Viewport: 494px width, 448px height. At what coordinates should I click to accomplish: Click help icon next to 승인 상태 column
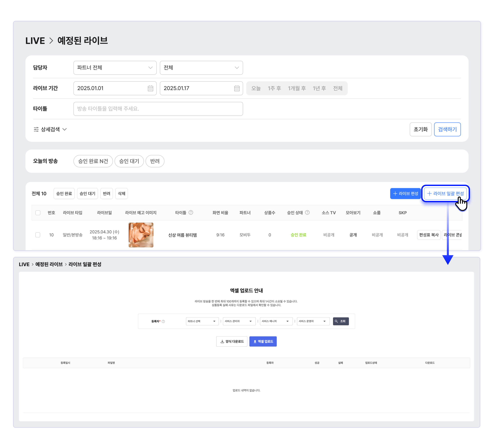(307, 212)
